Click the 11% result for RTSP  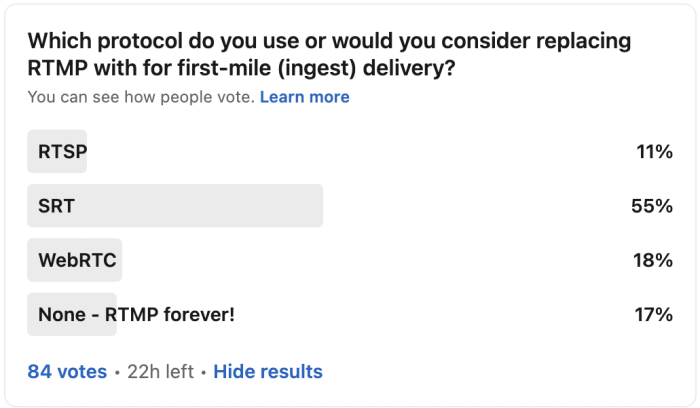(654, 152)
